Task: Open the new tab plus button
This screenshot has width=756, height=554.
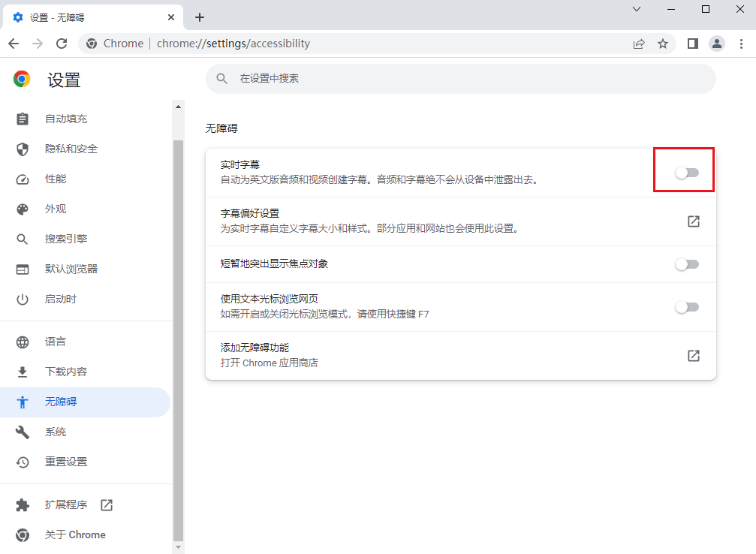Action: coord(200,17)
